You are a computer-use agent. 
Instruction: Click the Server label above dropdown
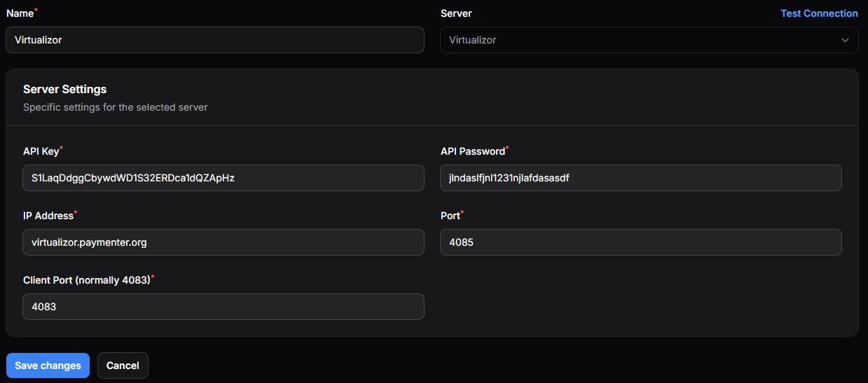point(456,13)
